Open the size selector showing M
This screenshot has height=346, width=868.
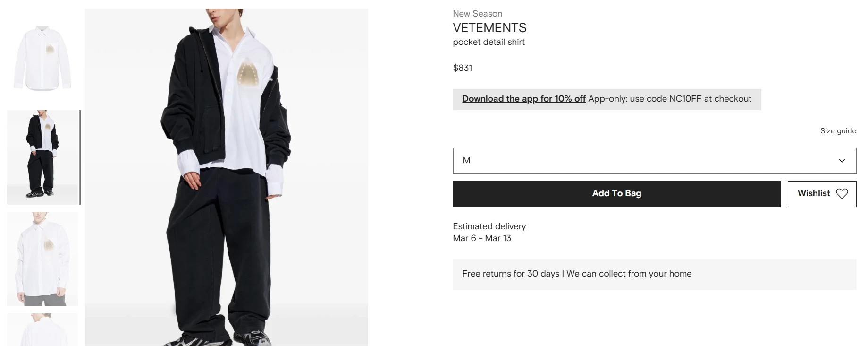(654, 161)
